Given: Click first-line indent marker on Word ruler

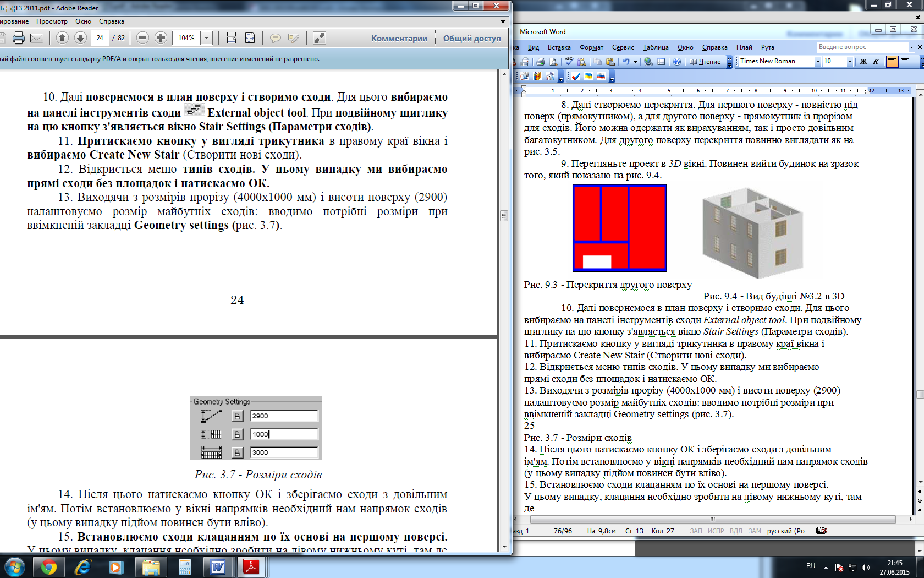Looking at the screenshot, I should coord(524,88).
